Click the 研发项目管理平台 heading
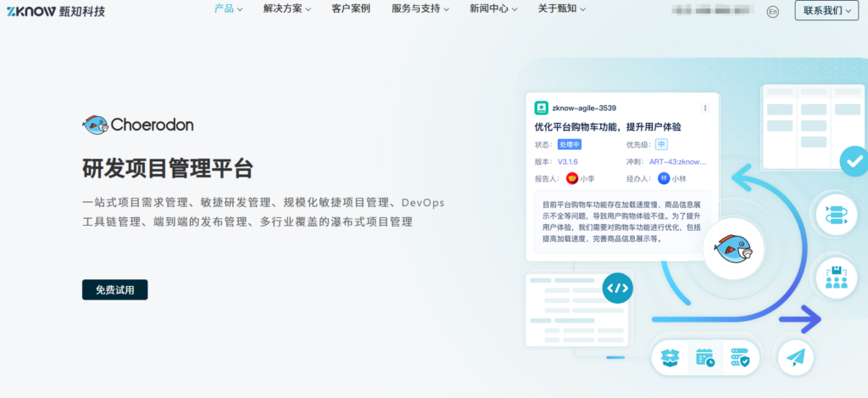 coord(168,169)
